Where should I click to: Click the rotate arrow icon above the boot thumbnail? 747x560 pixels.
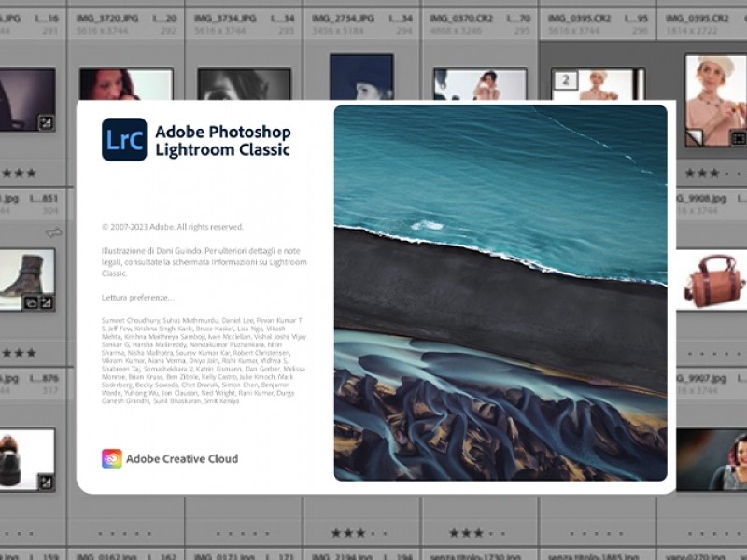pos(54,232)
